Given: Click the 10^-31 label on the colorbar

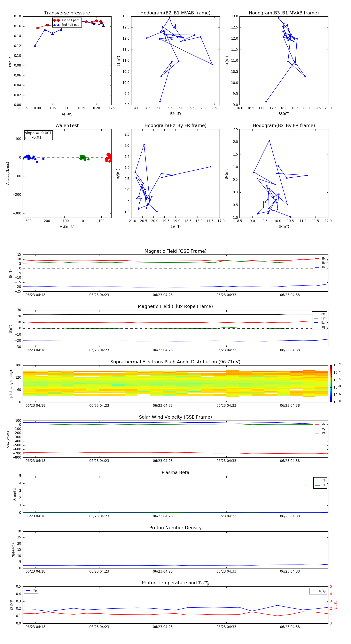Looking at the screenshot, I should tap(337, 402).
